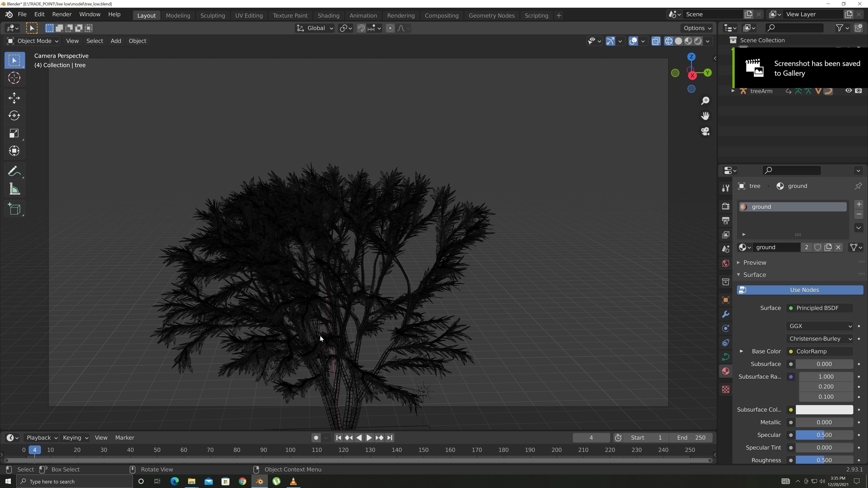
Task: Open the Object Mode dropdown
Action: (32, 41)
